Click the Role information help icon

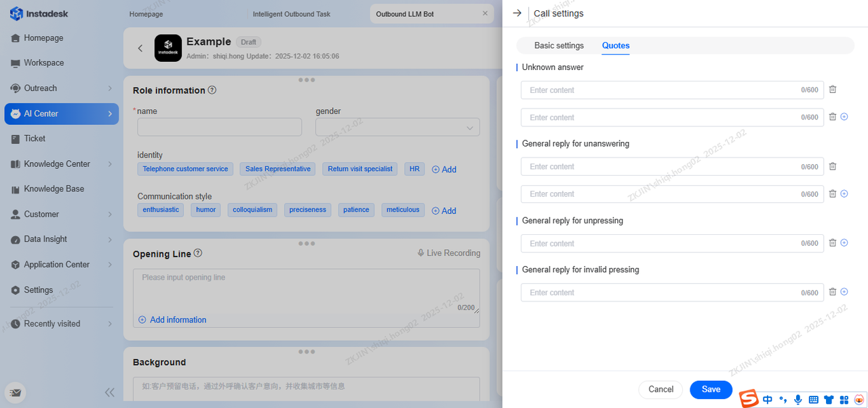click(x=212, y=90)
